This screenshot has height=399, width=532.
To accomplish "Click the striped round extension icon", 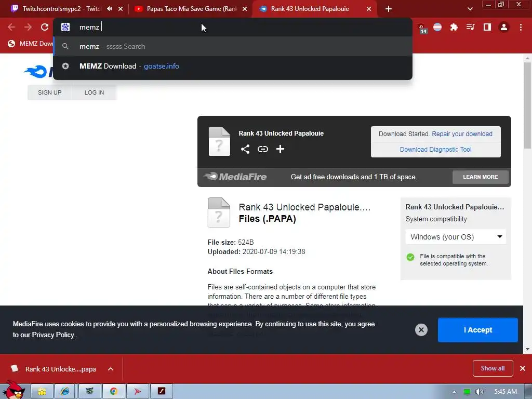I will point(437,27).
